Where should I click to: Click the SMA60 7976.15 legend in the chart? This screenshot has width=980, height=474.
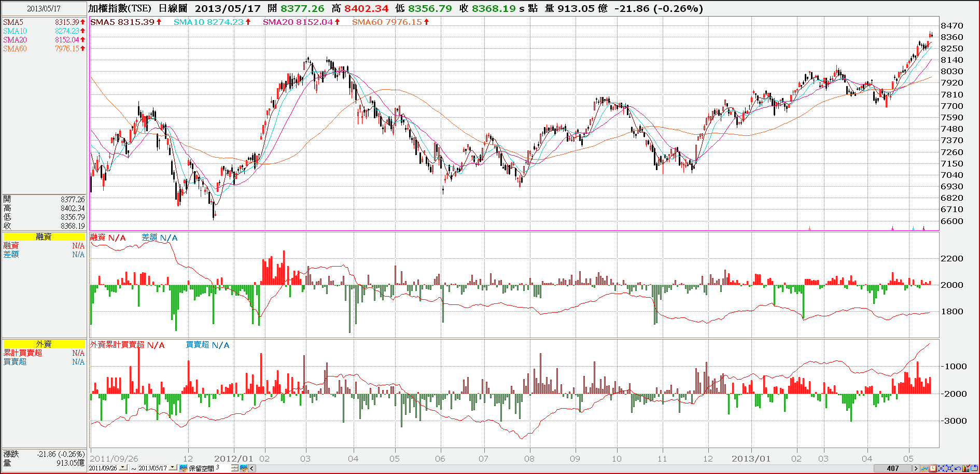click(390, 22)
